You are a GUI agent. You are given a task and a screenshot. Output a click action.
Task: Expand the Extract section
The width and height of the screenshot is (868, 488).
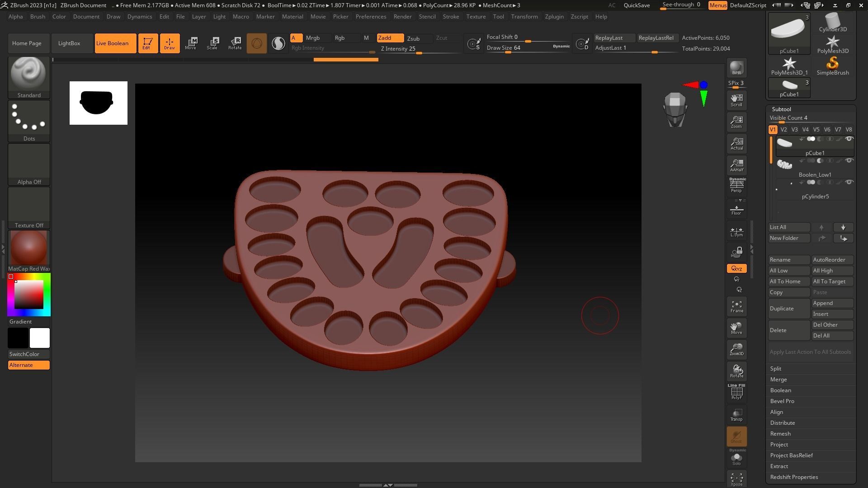(x=779, y=466)
